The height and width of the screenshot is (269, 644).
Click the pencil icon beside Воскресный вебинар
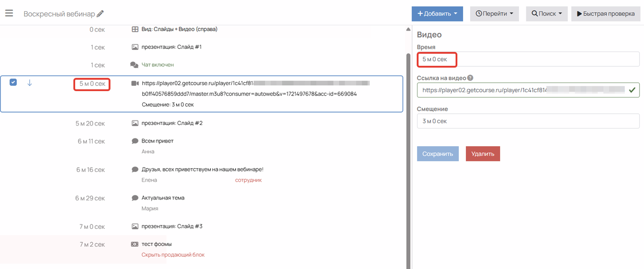tap(100, 14)
